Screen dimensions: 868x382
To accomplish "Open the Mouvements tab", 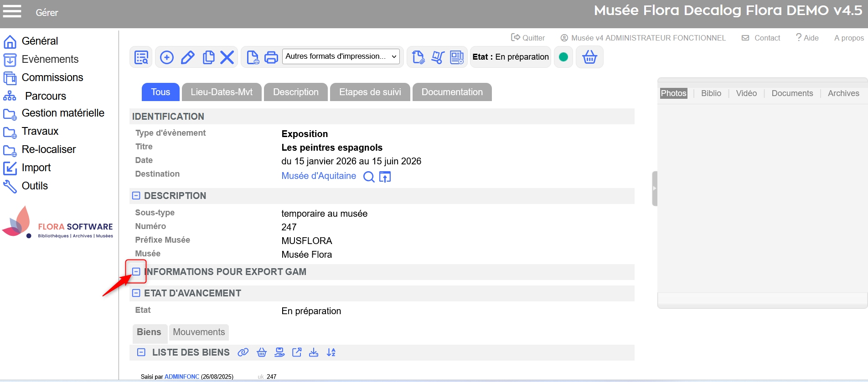I will (199, 332).
